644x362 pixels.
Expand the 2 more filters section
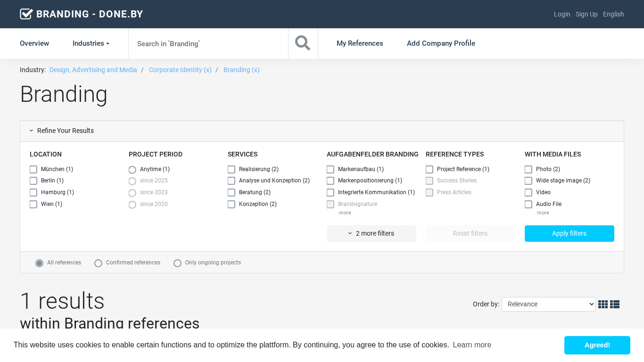[x=371, y=233]
